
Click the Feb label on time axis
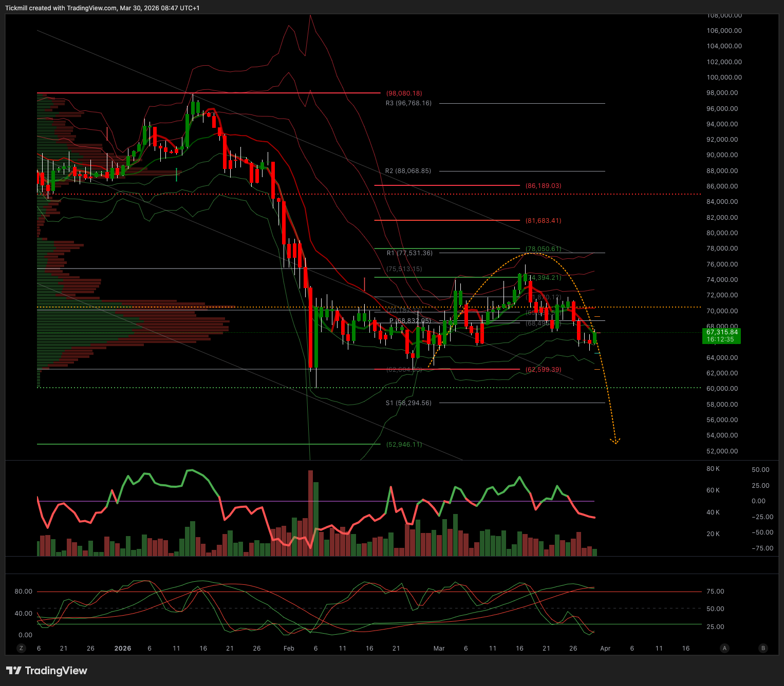click(x=289, y=648)
